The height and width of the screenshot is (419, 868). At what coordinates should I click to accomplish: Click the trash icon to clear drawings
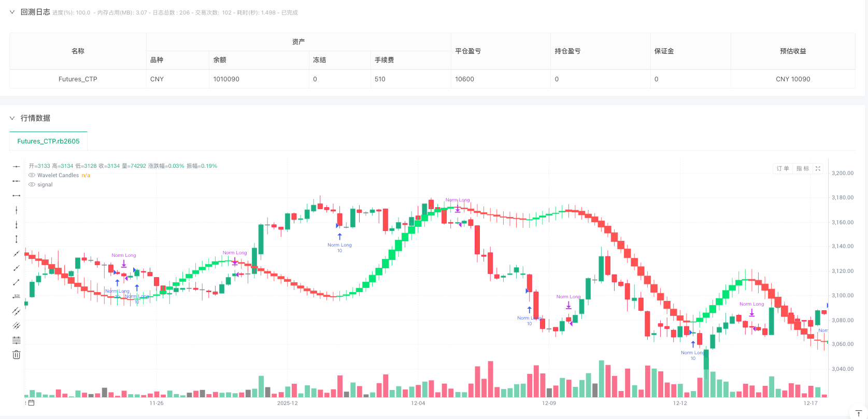16,354
